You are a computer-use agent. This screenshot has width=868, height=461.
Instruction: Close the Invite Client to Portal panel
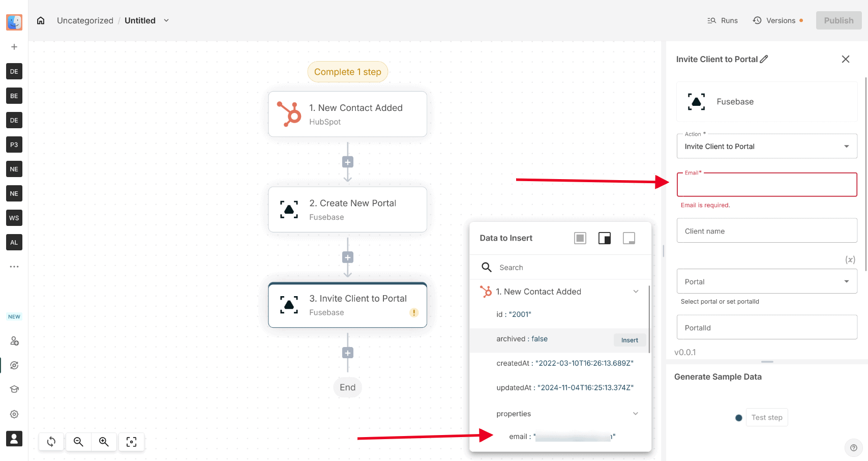(x=846, y=59)
